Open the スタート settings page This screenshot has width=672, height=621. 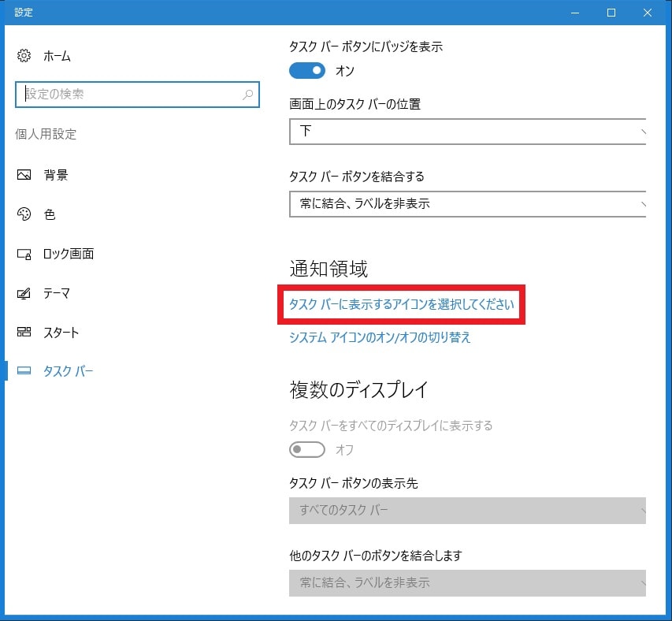click(x=61, y=333)
